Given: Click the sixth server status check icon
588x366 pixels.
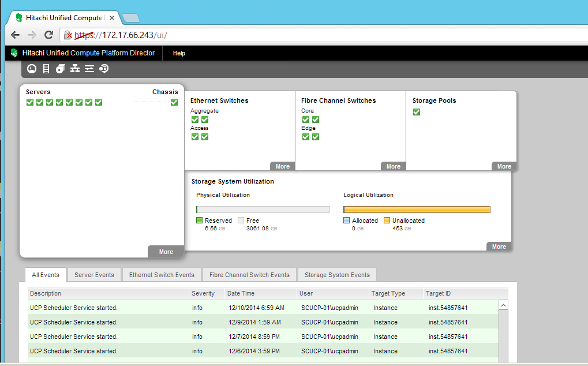Looking at the screenshot, I should point(78,102).
